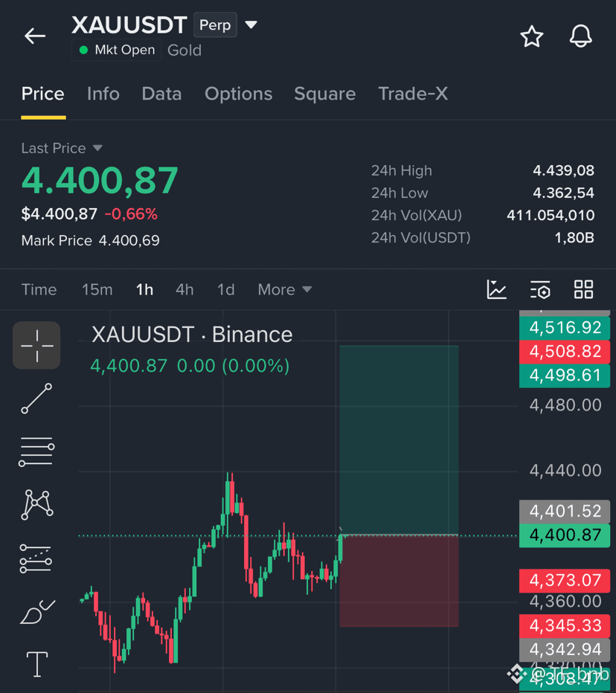Open the Trade-X tab

[x=413, y=94]
